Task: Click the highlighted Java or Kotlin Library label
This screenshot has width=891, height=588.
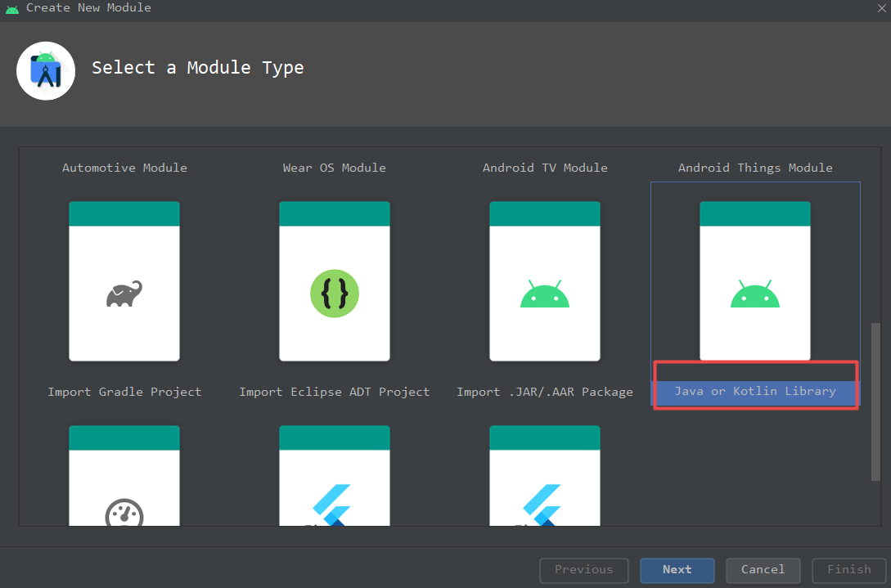Action: pos(755,392)
